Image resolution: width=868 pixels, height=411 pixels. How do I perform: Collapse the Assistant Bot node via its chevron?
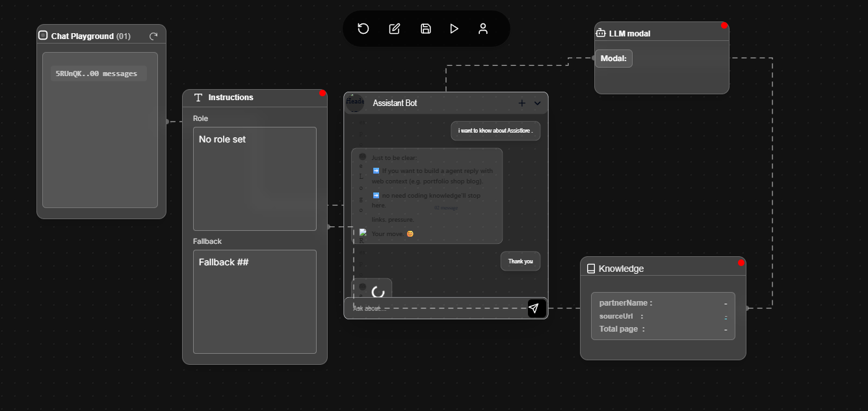click(x=537, y=103)
